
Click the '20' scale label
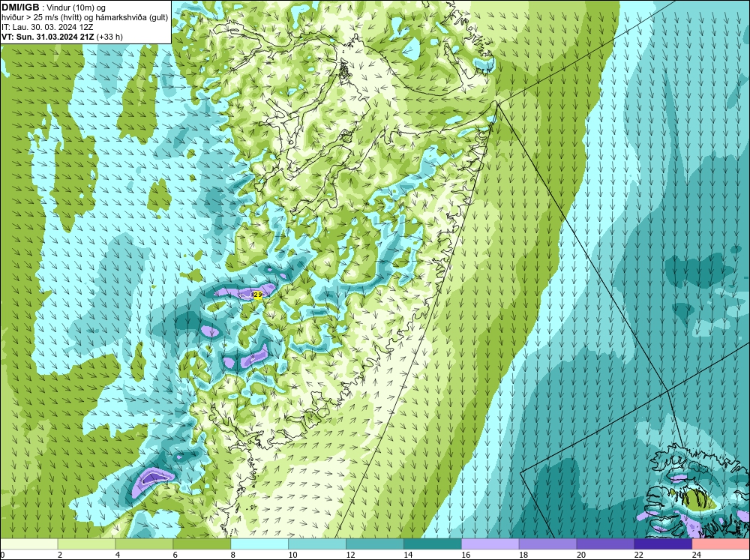[581, 555]
